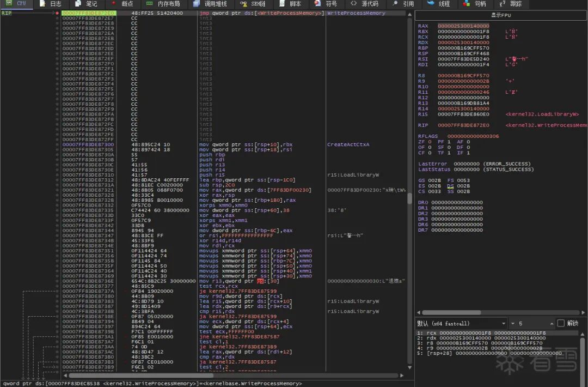Decrease the argument count stepper from 5
Image resolution: width=588 pixels, height=387 pixels.
(x=513, y=323)
